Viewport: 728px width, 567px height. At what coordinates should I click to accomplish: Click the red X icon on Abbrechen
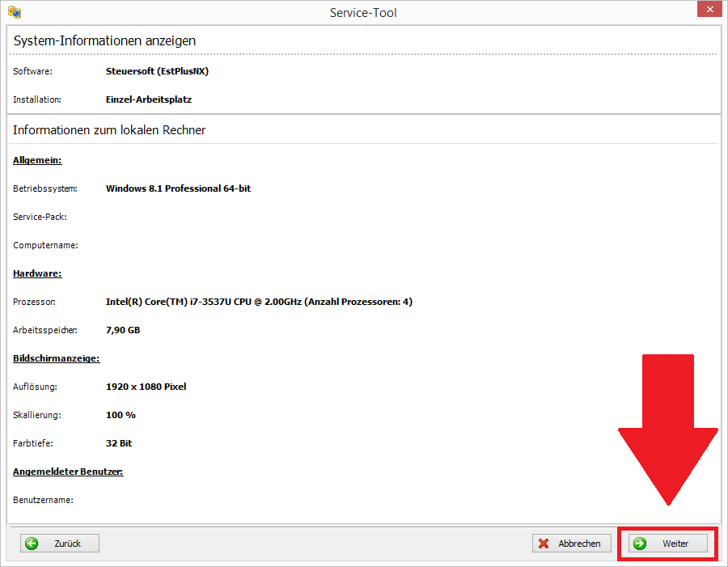click(x=544, y=544)
